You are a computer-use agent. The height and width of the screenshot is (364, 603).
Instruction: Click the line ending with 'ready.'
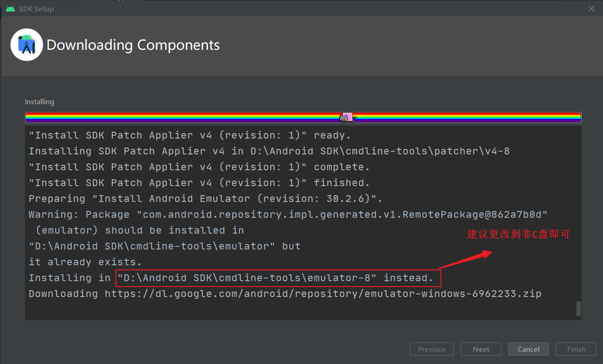(x=190, y=135)
